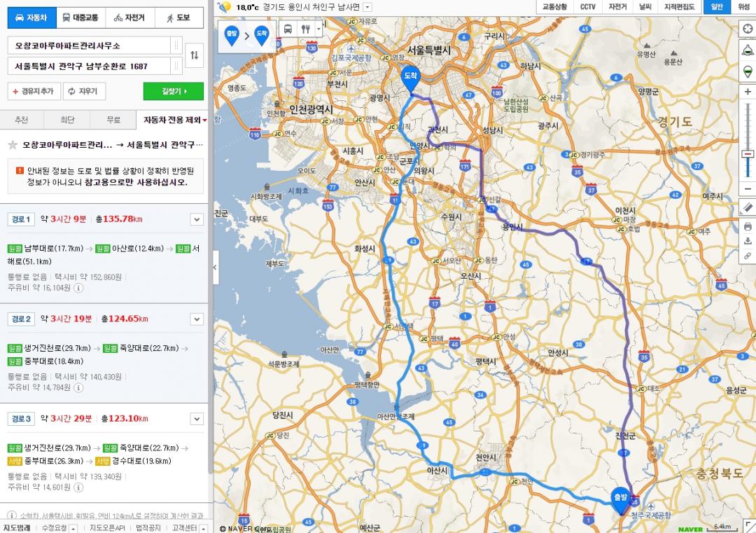The image size is (756, 533).
Task: Click the 경유지 추가 add waypoint button
Action: (34, 92)
